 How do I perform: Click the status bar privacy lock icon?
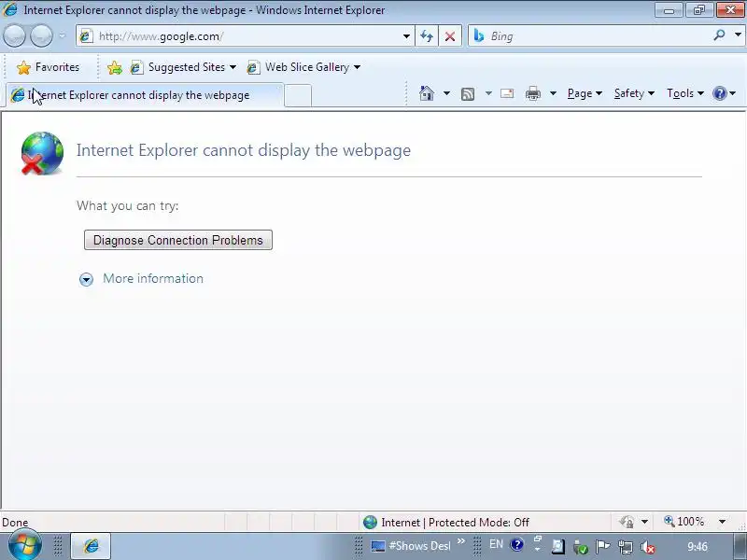point(627,522)
